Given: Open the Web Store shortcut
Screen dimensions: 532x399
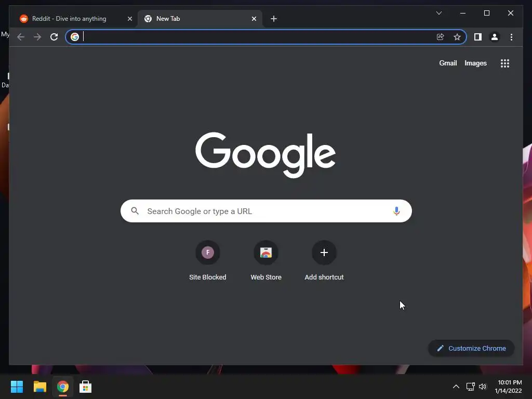Looking at the screenshot, I should click(x=266, y=261).
